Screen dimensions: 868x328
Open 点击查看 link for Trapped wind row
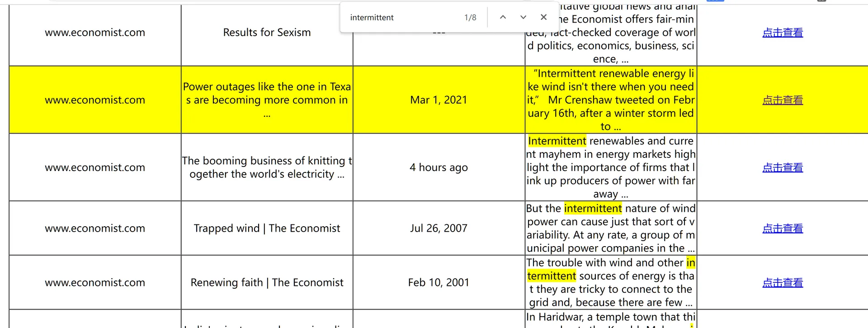pyautogui.click(x=783, y=228)
